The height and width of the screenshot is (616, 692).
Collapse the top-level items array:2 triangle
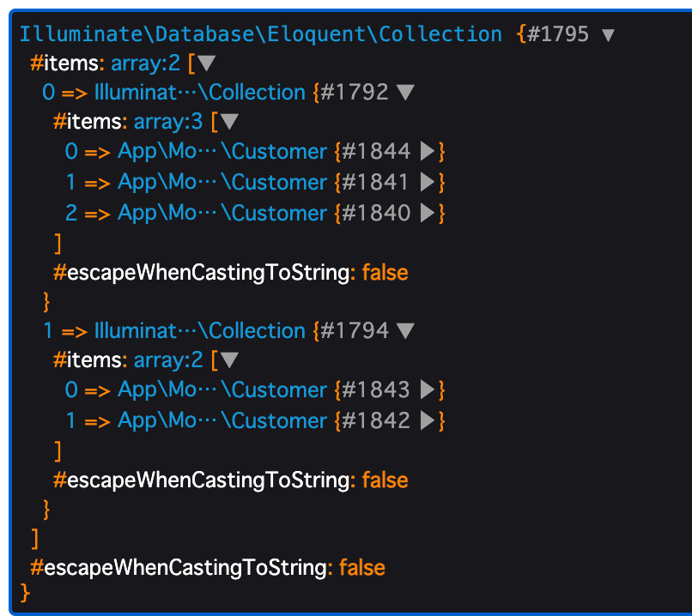coord(206,63)
